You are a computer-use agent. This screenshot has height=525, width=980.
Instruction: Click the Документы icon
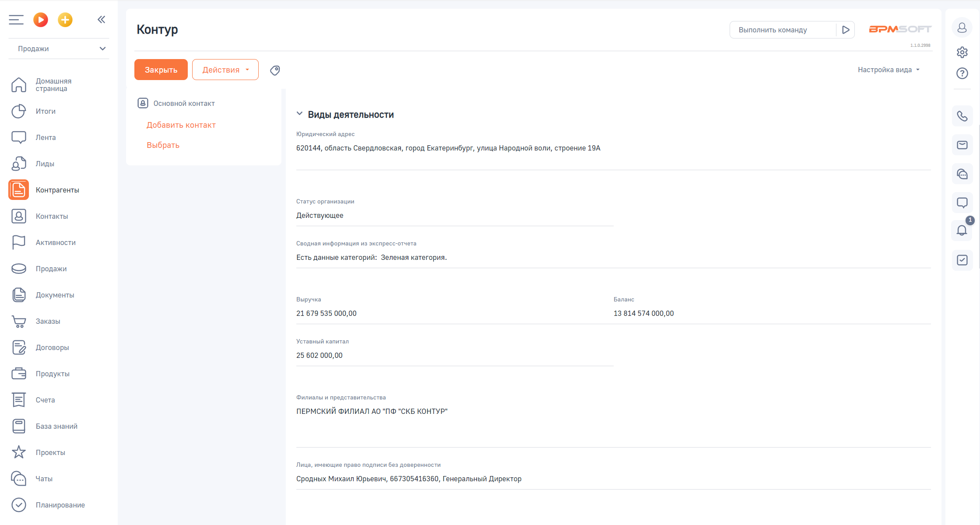pyautogui.click(x=19, y=295)
